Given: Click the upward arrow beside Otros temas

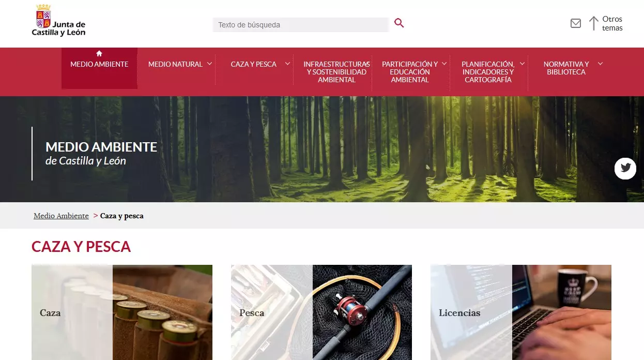Looking at the screenshot, I should click(x=594, y=23).
